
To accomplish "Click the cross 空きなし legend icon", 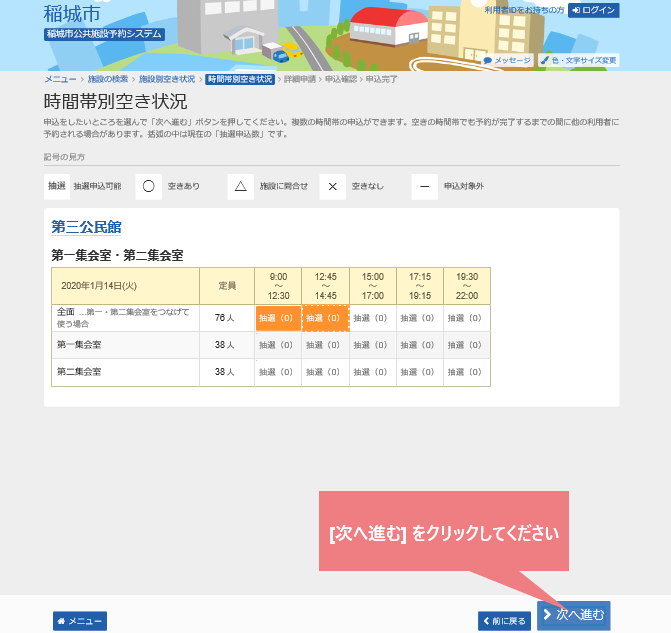I will point(333,186).
